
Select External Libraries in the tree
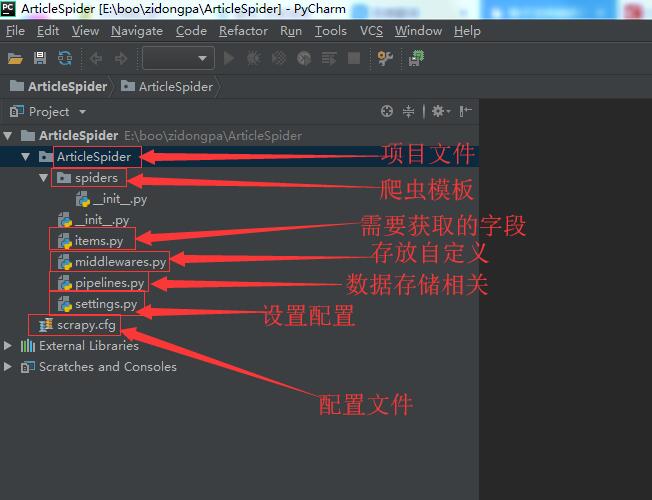click(79, 346)
